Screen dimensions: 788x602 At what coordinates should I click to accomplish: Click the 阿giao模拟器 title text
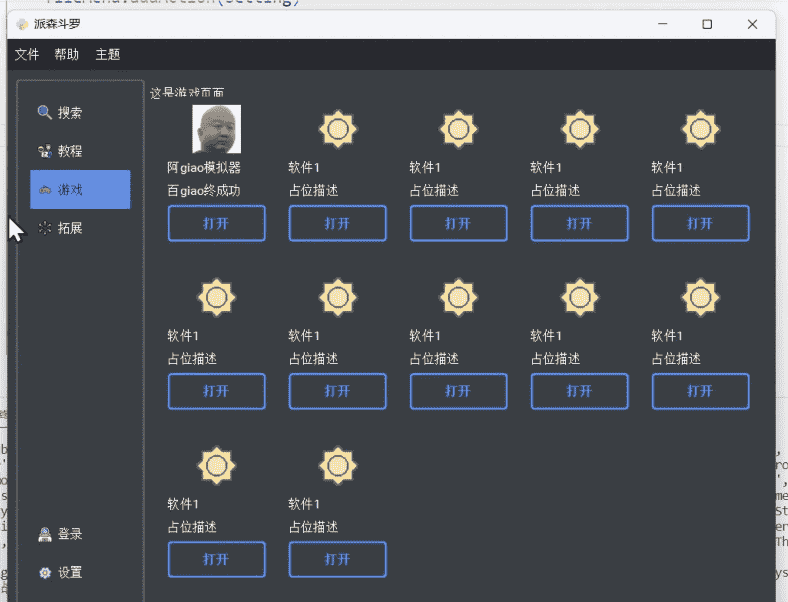tap(204, 167)
